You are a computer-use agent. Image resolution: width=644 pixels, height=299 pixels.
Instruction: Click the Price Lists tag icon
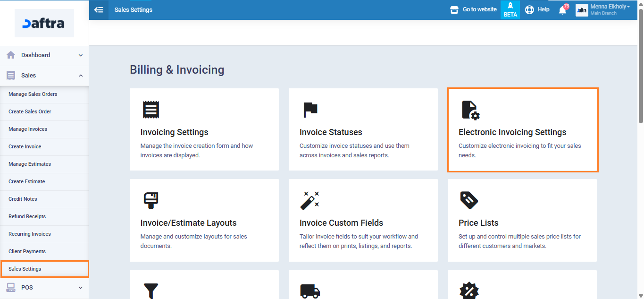pos(469,200)
